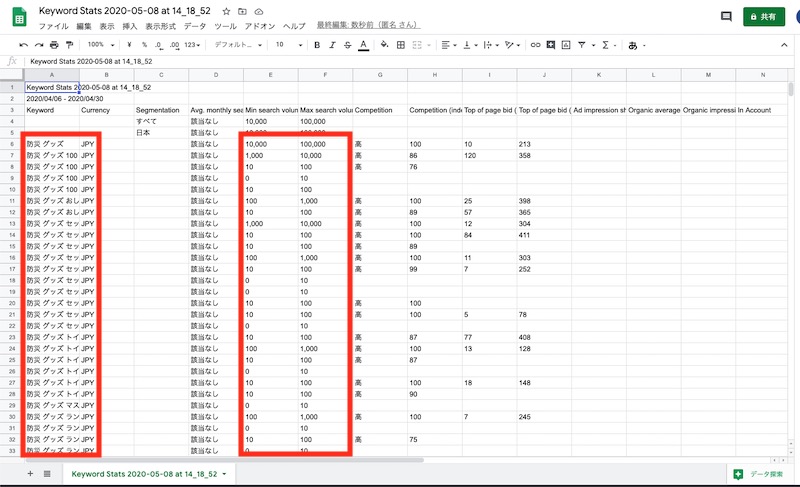Click the green 共有 share button

click(764, 17)
